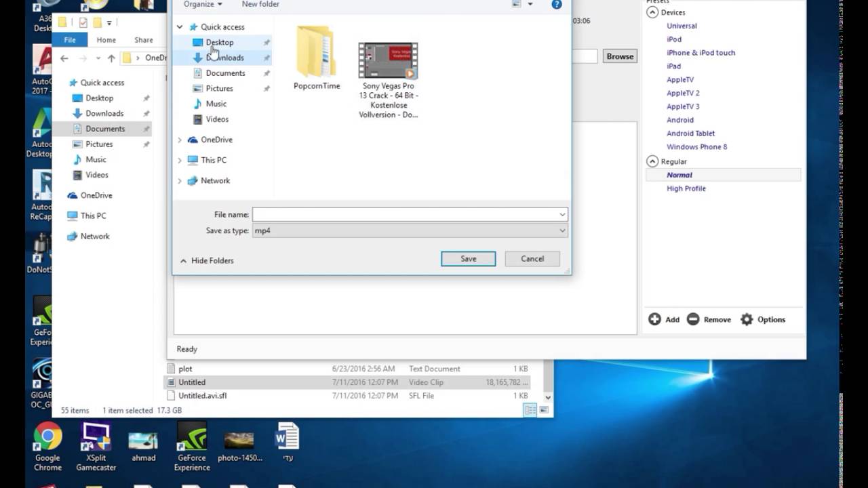The height and width of the screenshot is (488, 868).
Task: Collapse the Regular presets group
Action: click(x=652, y=161)
